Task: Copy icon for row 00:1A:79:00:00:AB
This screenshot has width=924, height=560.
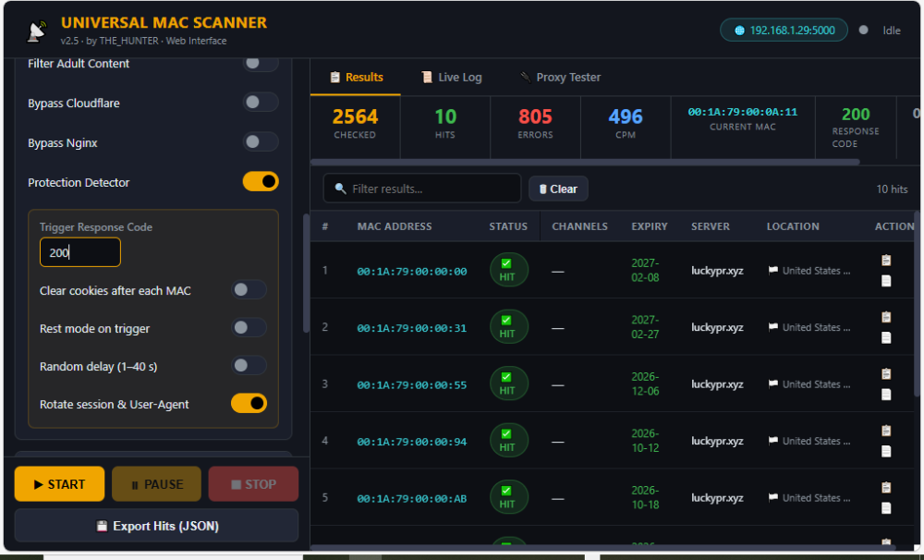Action: (x=886, y=488)
